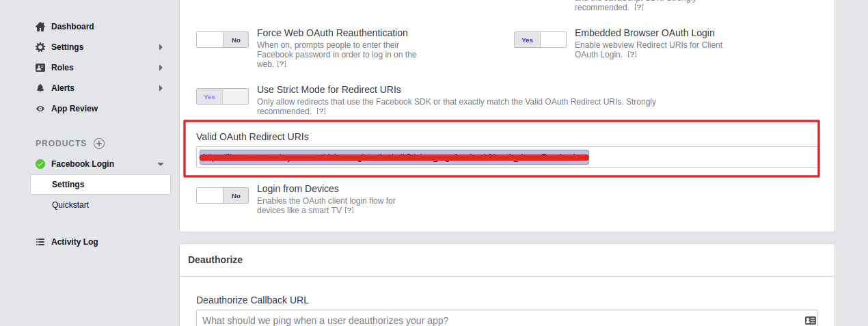868x326 pixels.
Task: Toggle Embedded Browser OAuth Login switch
Action: (540, 40)
